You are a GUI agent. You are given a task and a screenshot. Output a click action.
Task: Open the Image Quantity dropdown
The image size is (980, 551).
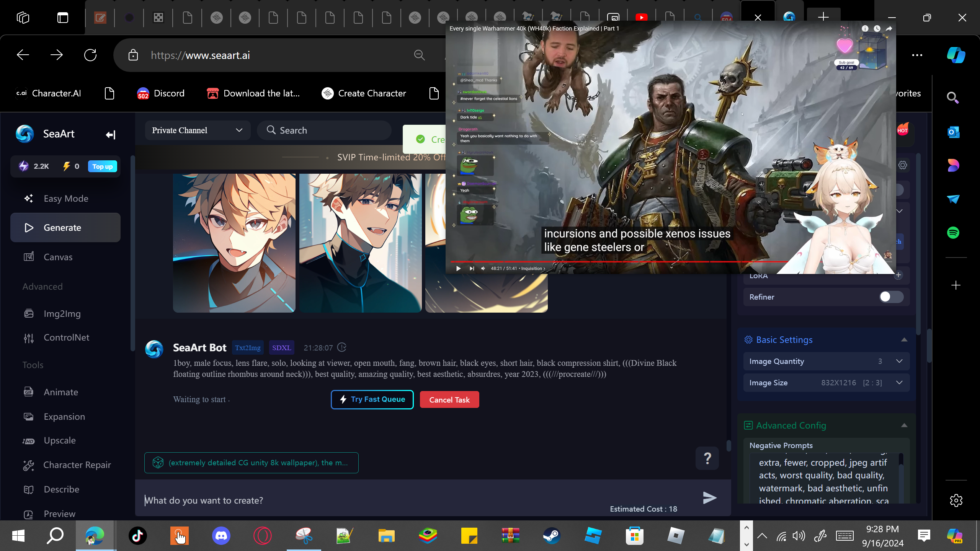pos(826,361)
